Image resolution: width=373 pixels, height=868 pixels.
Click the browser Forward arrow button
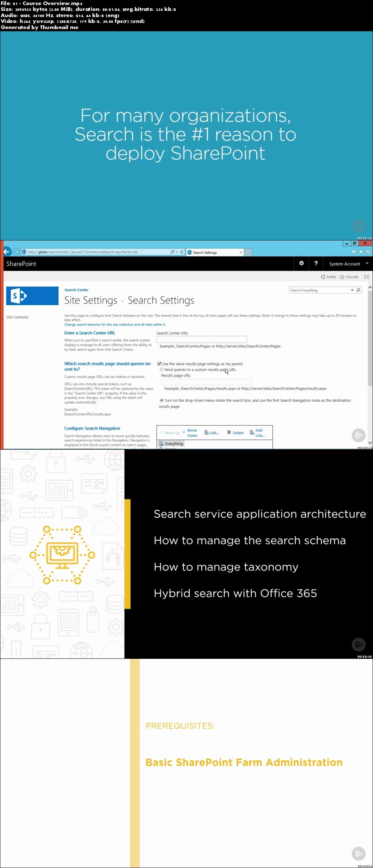click(x=16, y=252)
